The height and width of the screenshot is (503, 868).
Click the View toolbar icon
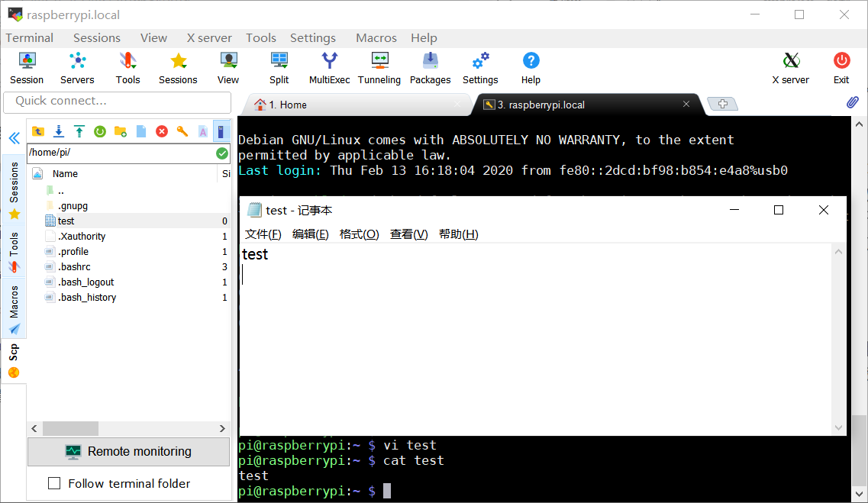click(228, 68)
